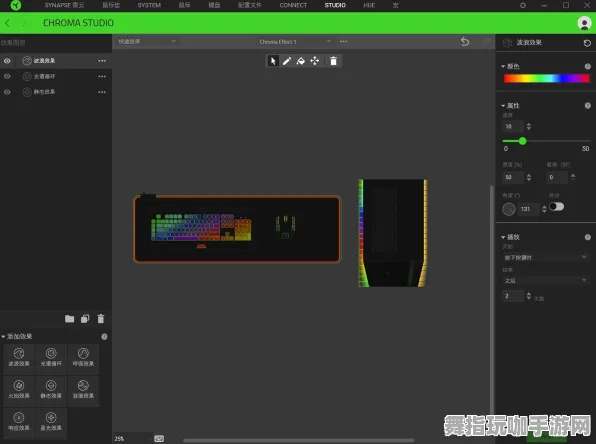The height and width of the screenshot is (444, 596).
Task: Open help for the Properties (属性) section
Action: point(588,106)
